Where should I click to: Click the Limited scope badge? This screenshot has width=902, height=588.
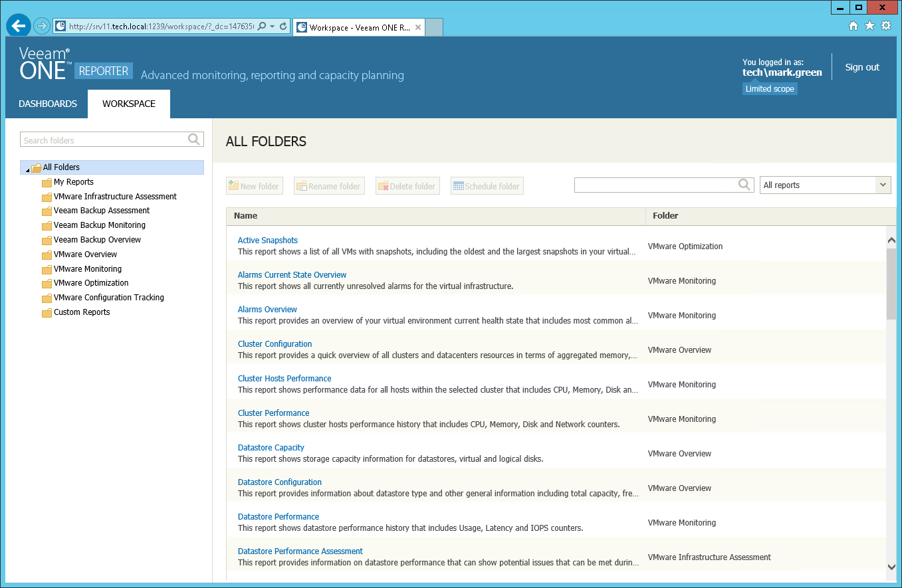pyautogui.click(x=770, y=88)
